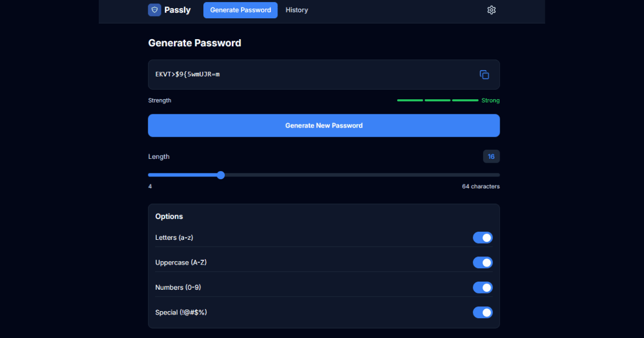Click the Passly shield logo icon

click(155, 10)
